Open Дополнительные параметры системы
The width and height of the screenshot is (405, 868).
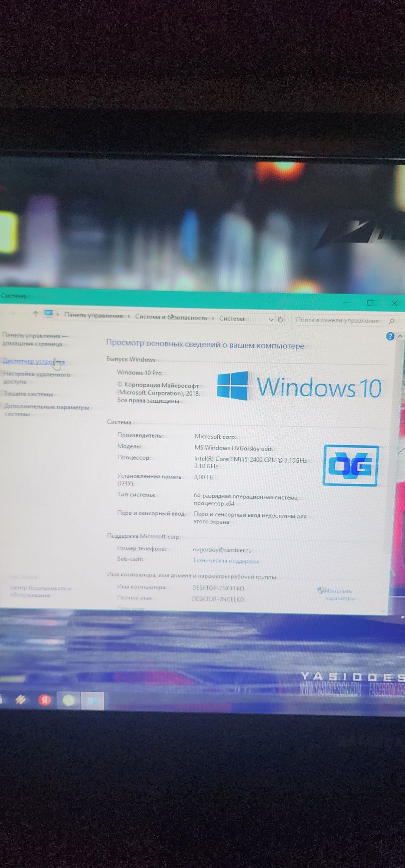pos(46,410)
